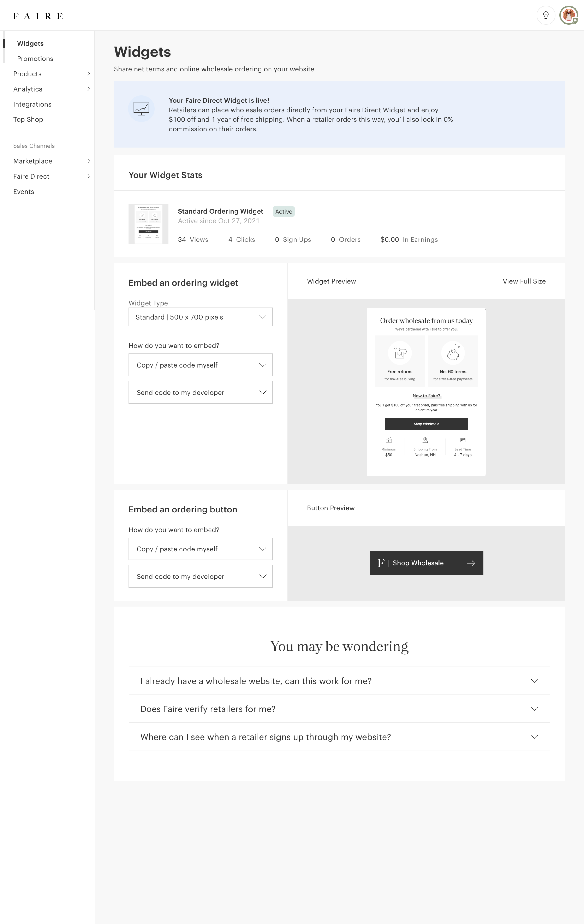Click the Faire F logo on button preview
Image resolution: width=584 pixels, height=924 pixels.
381,563
